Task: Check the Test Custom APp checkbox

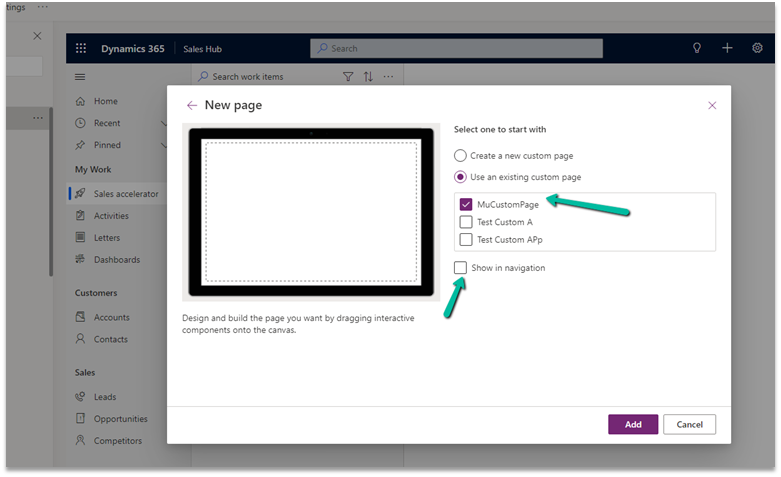Action: [x=466, y=239]
